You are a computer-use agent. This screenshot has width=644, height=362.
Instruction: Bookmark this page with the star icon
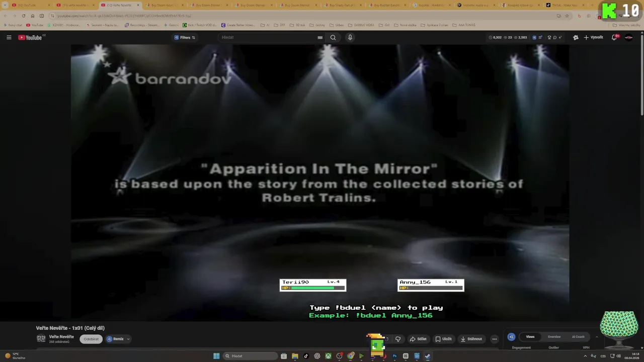(567, 16)
